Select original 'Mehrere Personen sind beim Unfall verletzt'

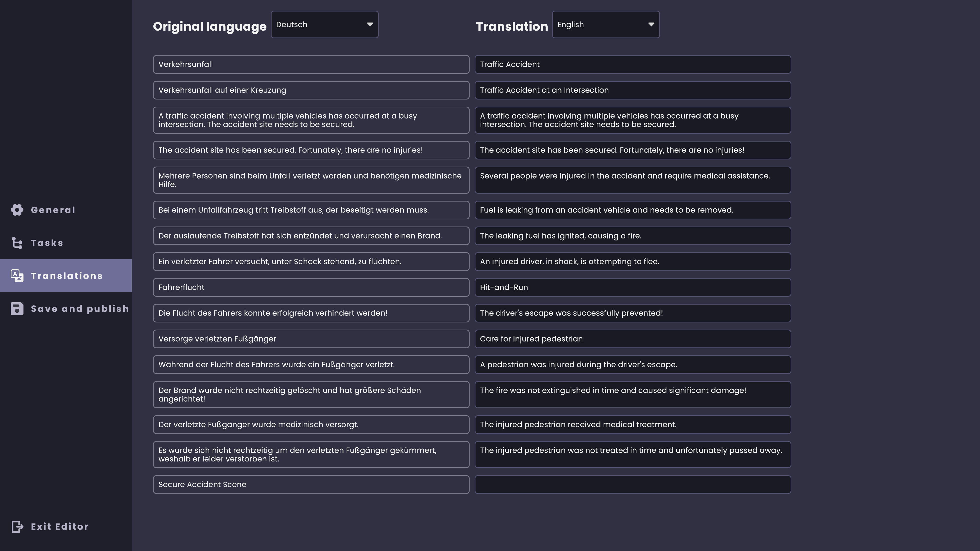pyautogui.click(x=311, y=180)
